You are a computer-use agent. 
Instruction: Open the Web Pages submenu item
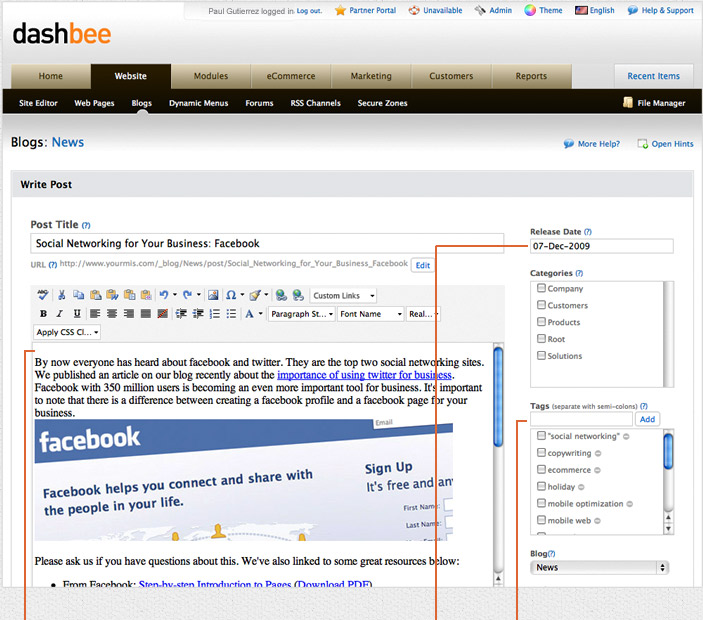click(x=94, y=103)
